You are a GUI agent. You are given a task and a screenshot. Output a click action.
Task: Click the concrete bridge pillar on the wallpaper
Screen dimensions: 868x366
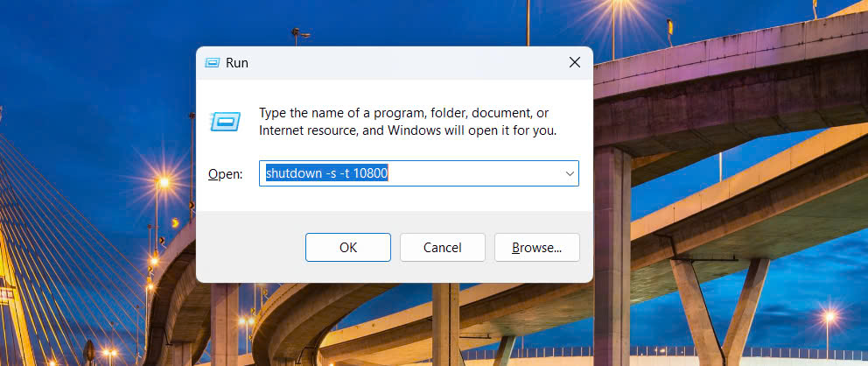pos(612,263)
